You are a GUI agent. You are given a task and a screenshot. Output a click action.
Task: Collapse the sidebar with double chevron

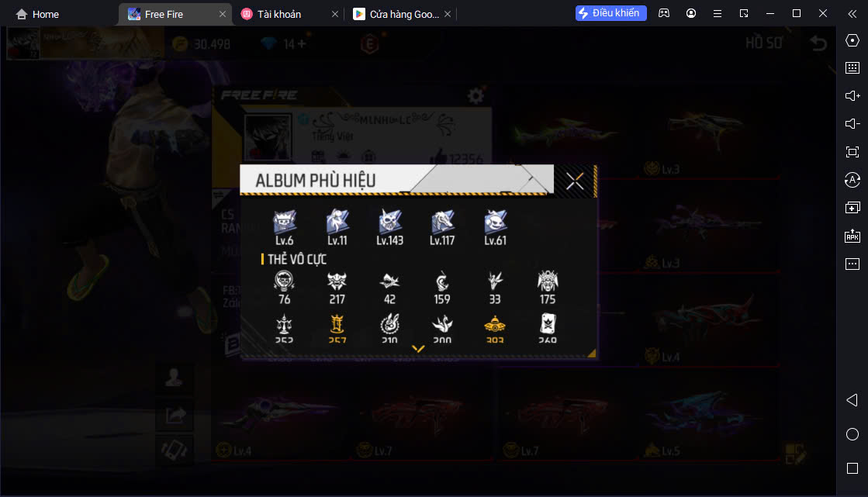[852, 14]
